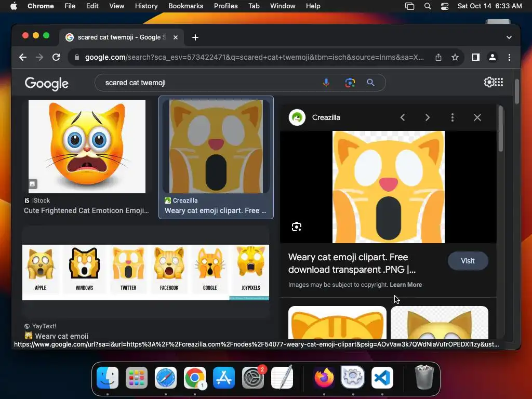This screenshot has height=399, width=532.
Task: Open TextEdit from the Dock
Action: [282, 378]
